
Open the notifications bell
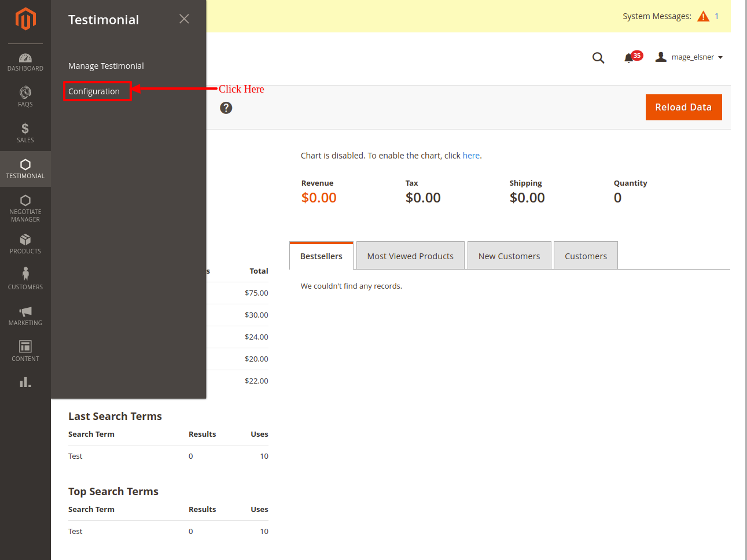point(629,58)
